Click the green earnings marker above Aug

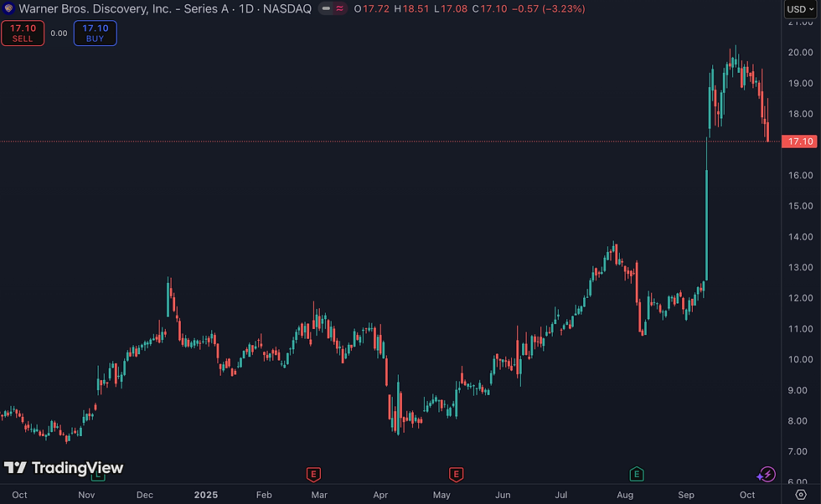636,475
